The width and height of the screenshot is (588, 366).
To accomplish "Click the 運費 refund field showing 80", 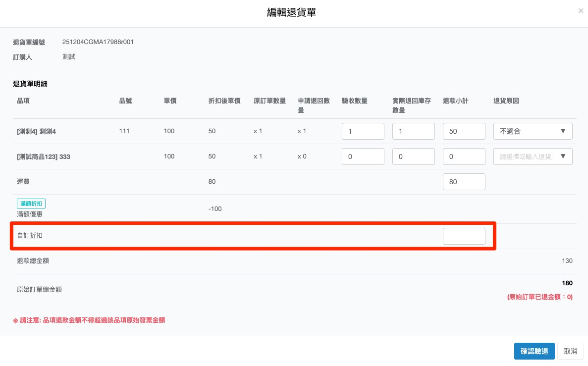I will [464, 182].
